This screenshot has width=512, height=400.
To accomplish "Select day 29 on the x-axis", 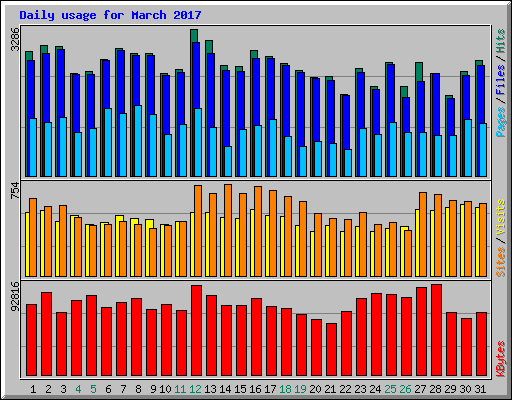I will click(x=450, y=389).
